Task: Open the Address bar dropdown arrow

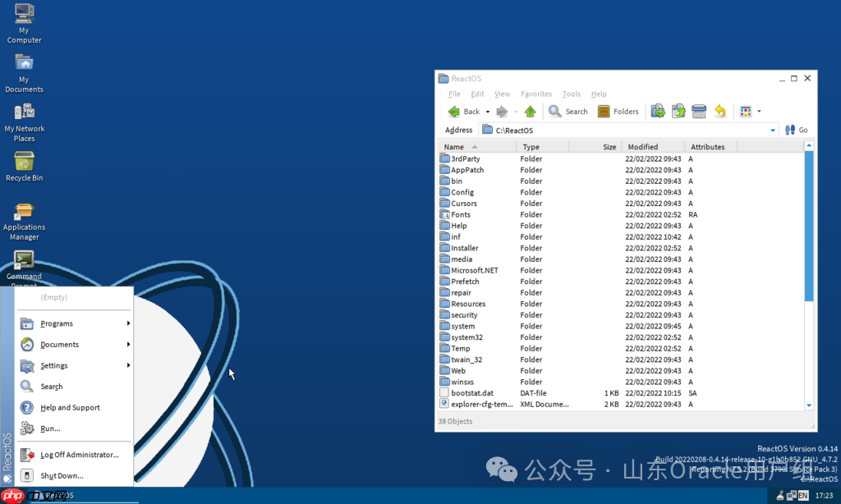Action: [773, 130]
